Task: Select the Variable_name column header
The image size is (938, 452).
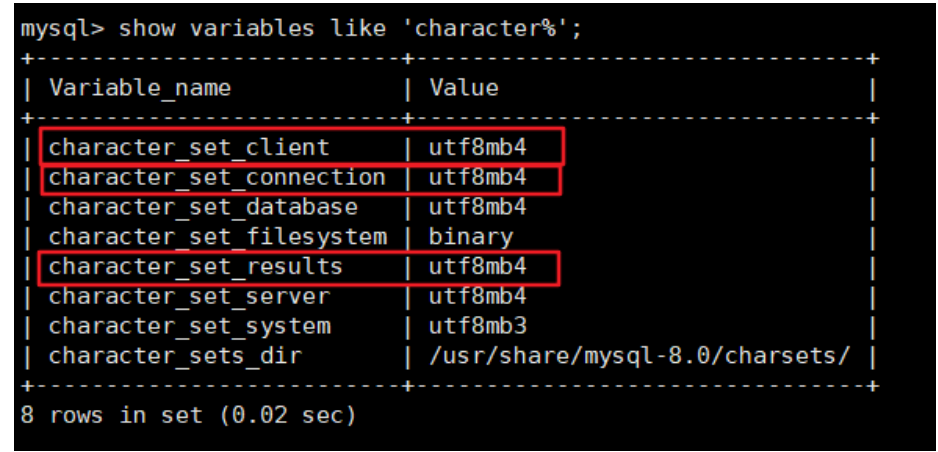Action: [x=140, y=88]
